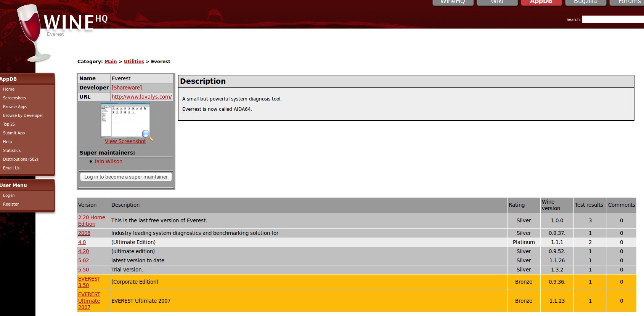Go to the Utilities category breadcrumb

pos(134,61)
